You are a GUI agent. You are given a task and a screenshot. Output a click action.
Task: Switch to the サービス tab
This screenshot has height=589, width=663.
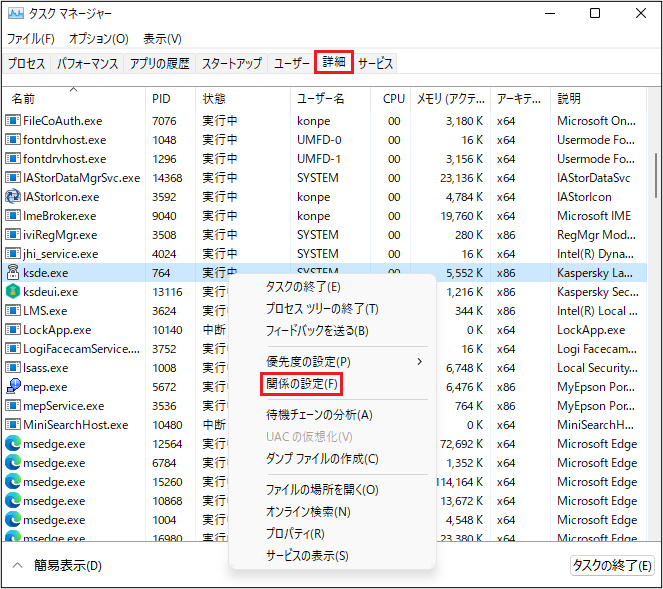375,63
